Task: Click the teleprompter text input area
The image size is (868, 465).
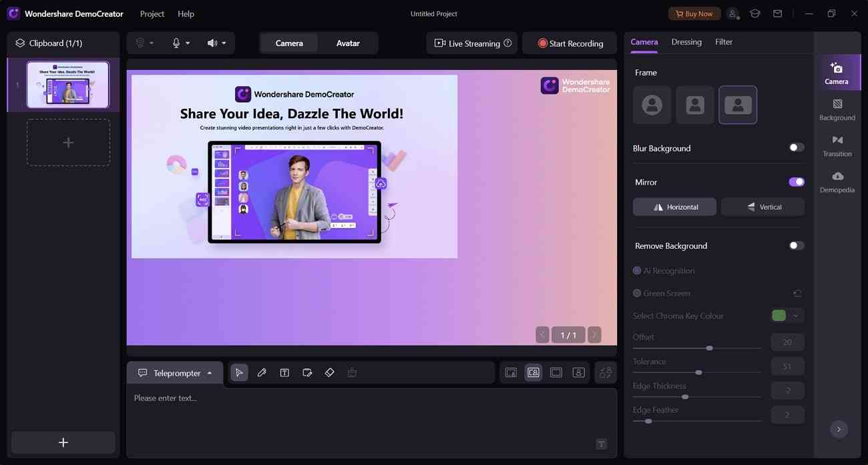Action: click(371, 420)
